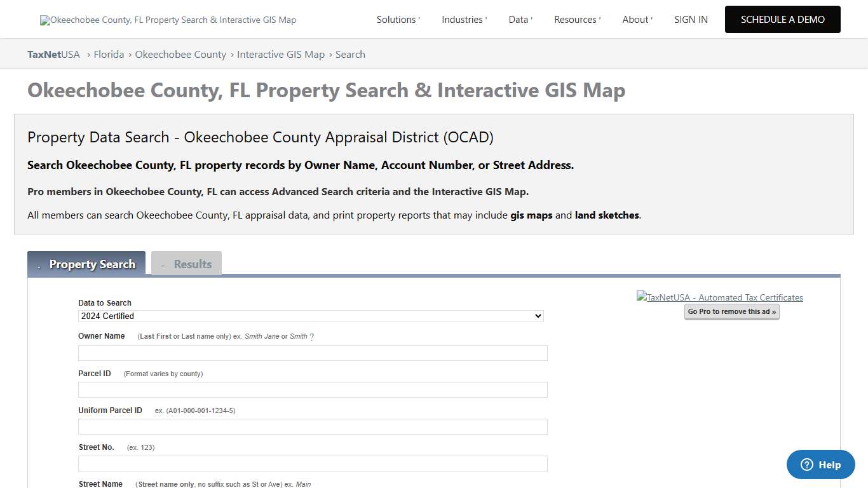The image size is (868, 488).
Task: Click the question mark help icon near Owner Name
Action: point(311,336)
